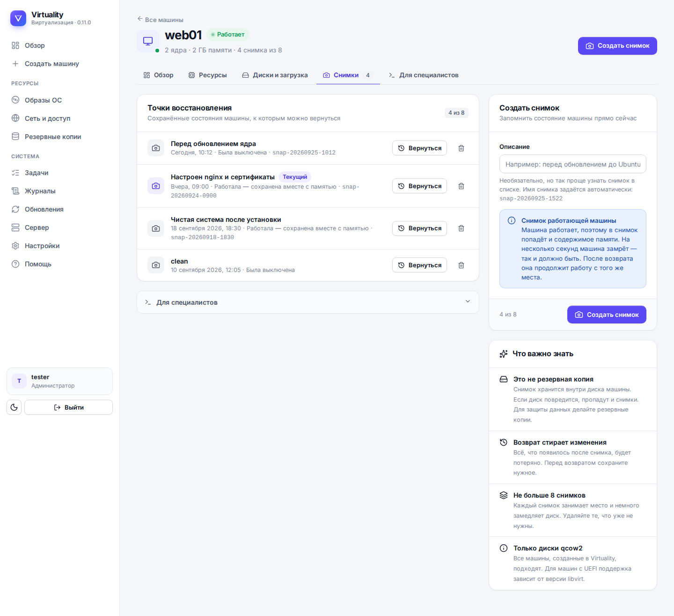Click info icon in 'Снимок работающей машины' notice
This screenshot has height=616, width=674.
(x=512, y=220)
